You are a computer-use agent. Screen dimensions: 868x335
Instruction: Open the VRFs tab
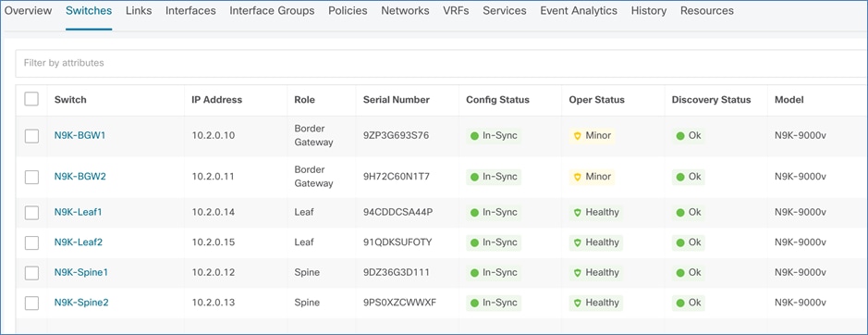[456, 10]
